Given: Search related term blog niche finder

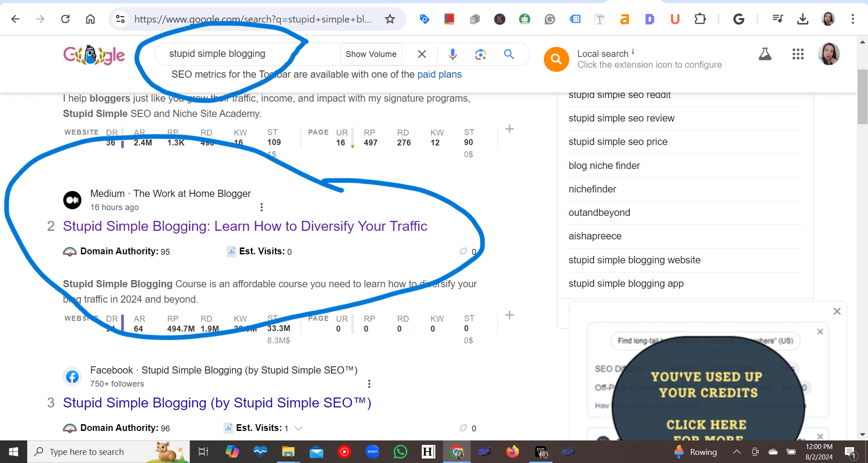Looking at the screenshot, I should click(604, 166).
